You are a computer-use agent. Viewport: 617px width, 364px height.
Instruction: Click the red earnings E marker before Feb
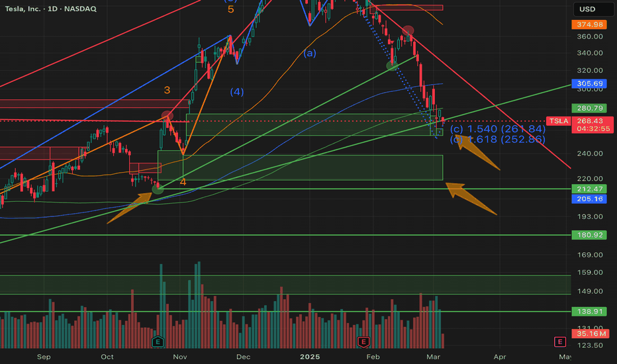(x=363, y=341)
